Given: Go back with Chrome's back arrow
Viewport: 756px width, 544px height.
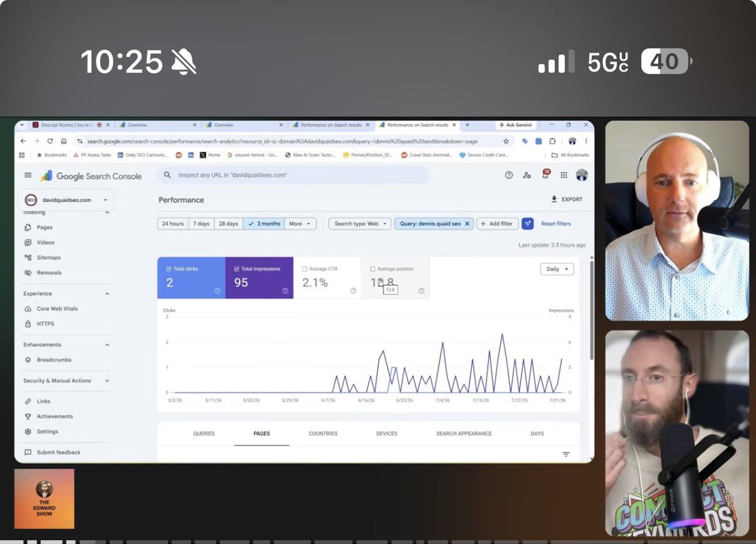Looking at the screenshot, I should point(23,141).
